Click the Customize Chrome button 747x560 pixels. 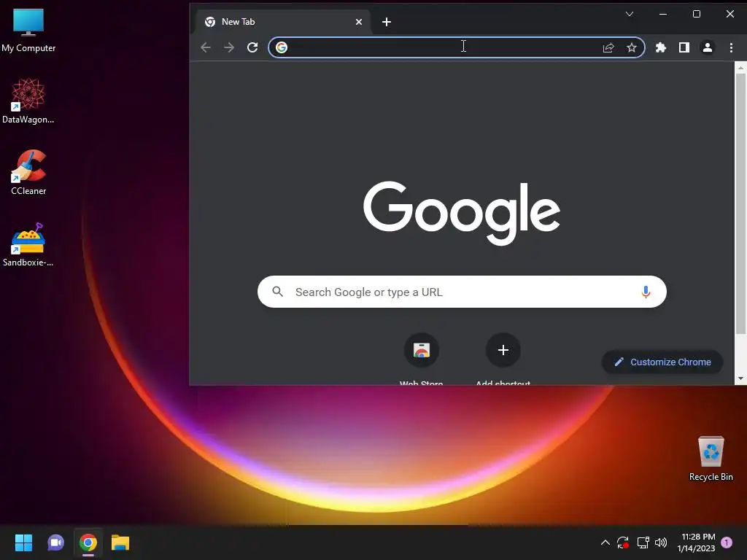click(662, 362)
